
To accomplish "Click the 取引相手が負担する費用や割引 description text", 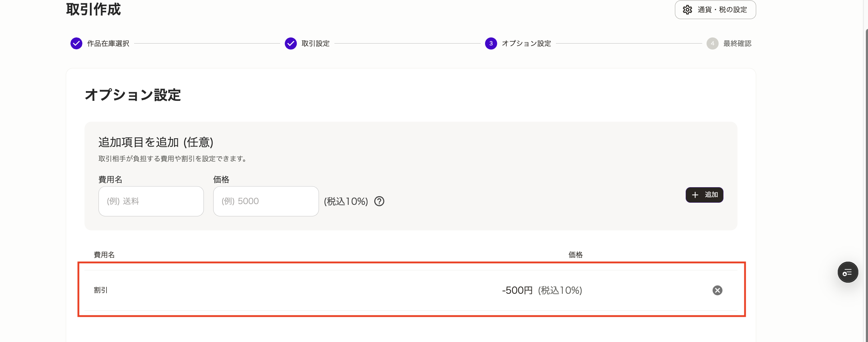I will (x=172, y=159).
